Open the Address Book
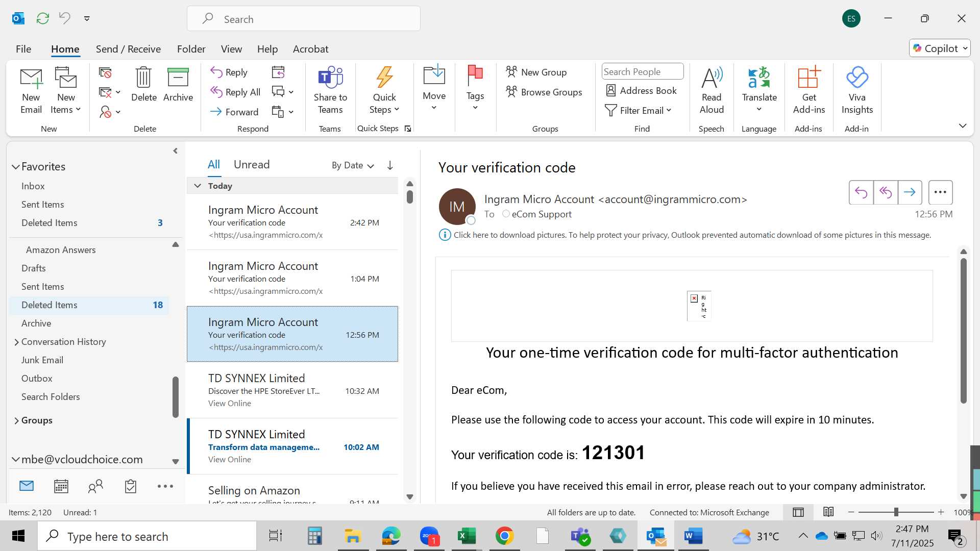 point(641,91)
